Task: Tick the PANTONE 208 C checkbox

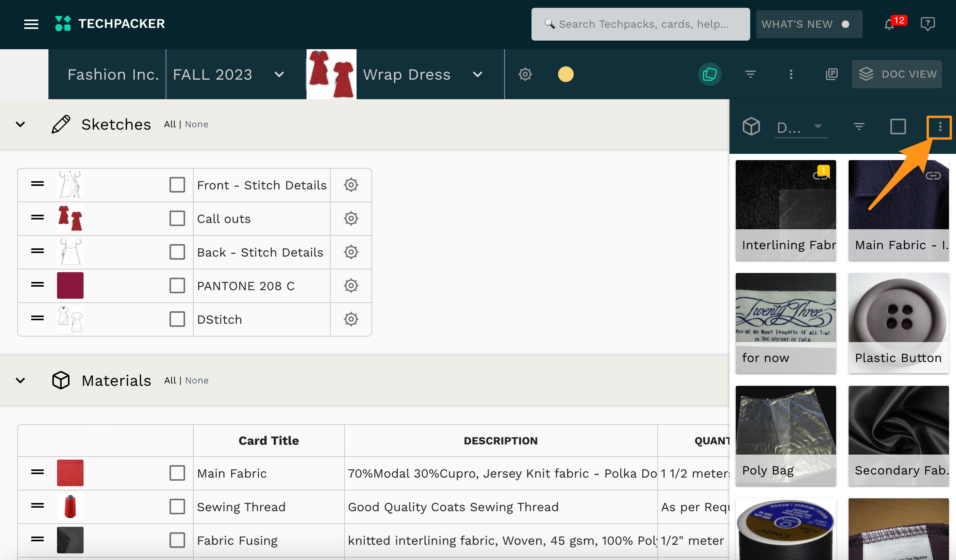Action: pyautogui.click(x=177, y=286)
